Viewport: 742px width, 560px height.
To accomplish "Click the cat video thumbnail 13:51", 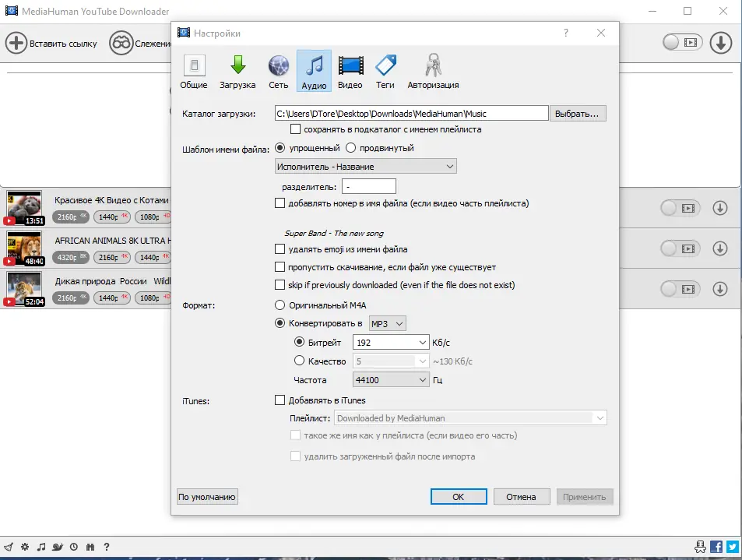I will 24,208.
